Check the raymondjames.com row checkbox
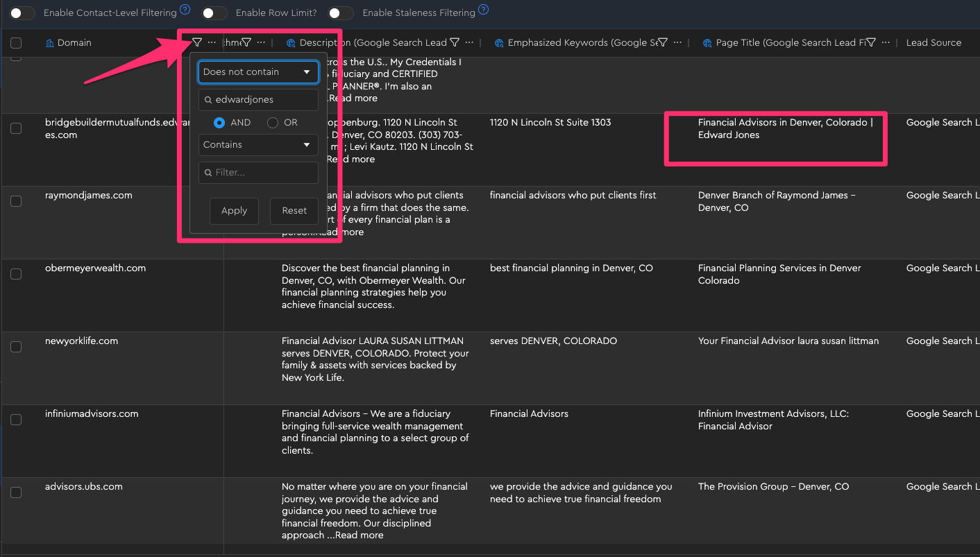This screenshot has width=980, height=557. pos(16,201)
